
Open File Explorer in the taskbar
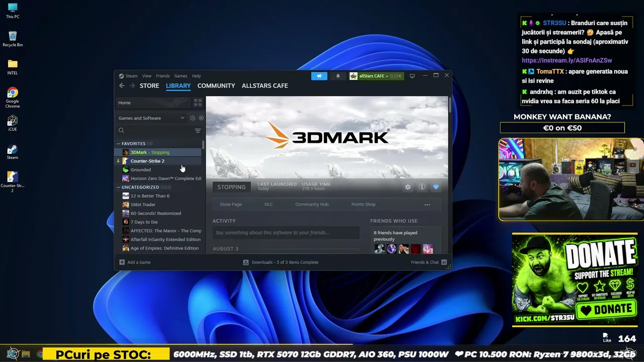click(26, 354)
